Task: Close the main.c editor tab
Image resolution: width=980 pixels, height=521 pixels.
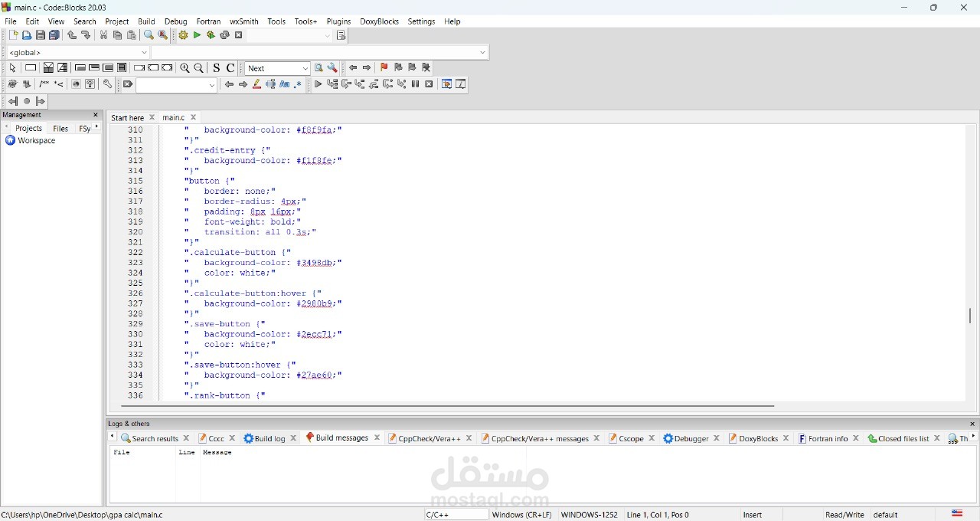Action: point(194,117)
